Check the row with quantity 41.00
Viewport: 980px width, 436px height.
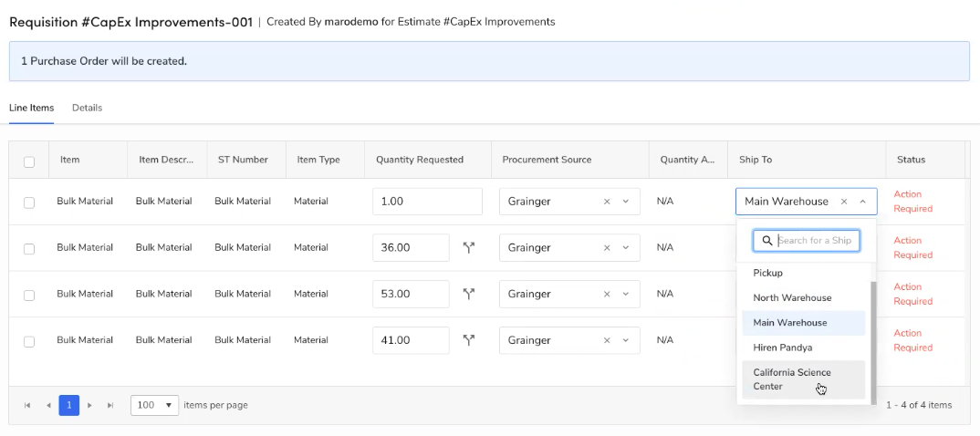[x=29, y=341]
